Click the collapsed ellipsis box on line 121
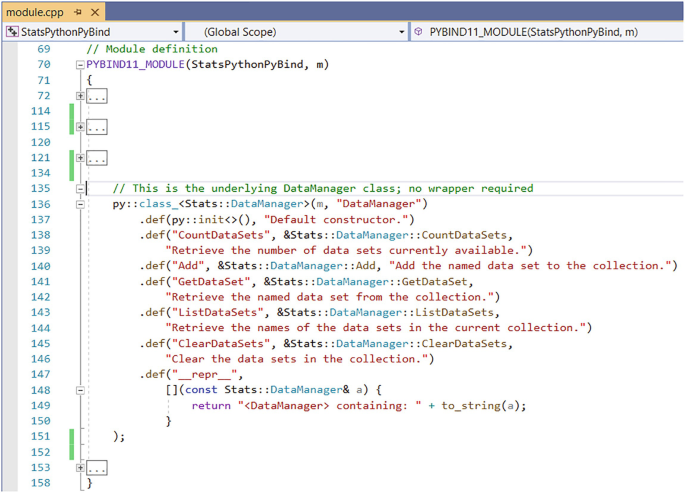This screenshot has height=493, width=685. (x=97, y=159)
